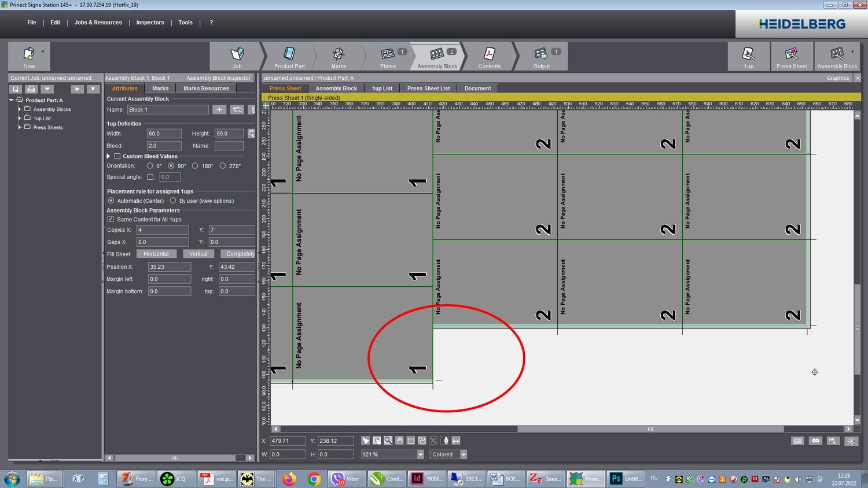Screen dimensions: 868x488
Task: Add a new assembly block with plus button
Action: point(219,109)
